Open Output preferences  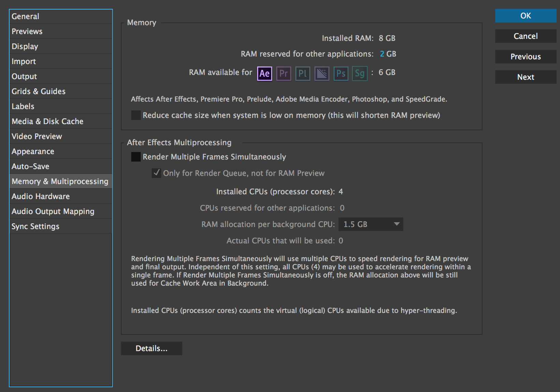pos(61,76)
